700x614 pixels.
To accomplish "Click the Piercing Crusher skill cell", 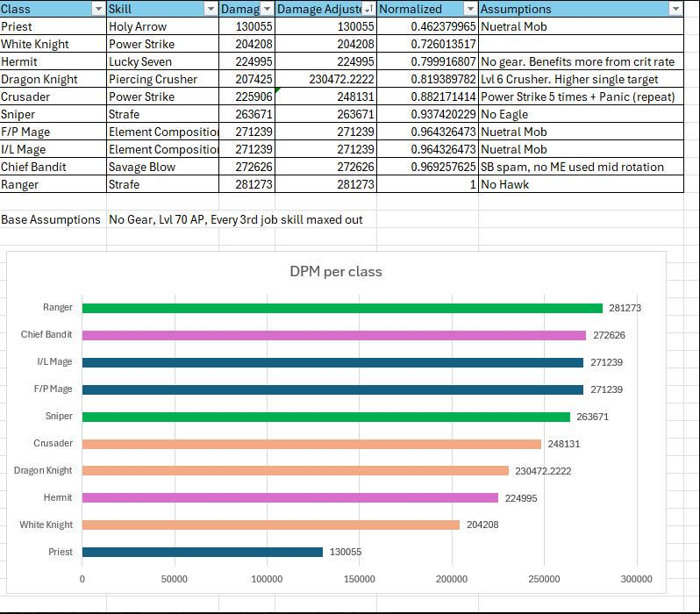I will tap(163, 79).
